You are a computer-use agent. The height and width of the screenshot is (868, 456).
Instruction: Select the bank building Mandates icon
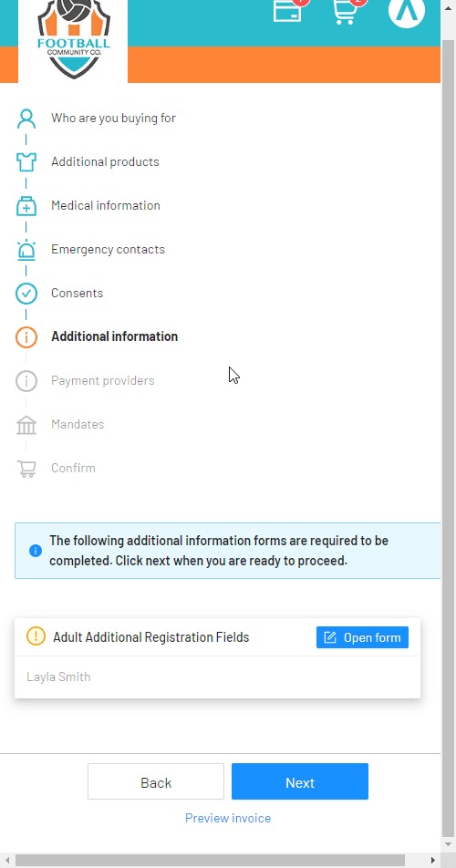pyautogui.click(x=26, y=425)
